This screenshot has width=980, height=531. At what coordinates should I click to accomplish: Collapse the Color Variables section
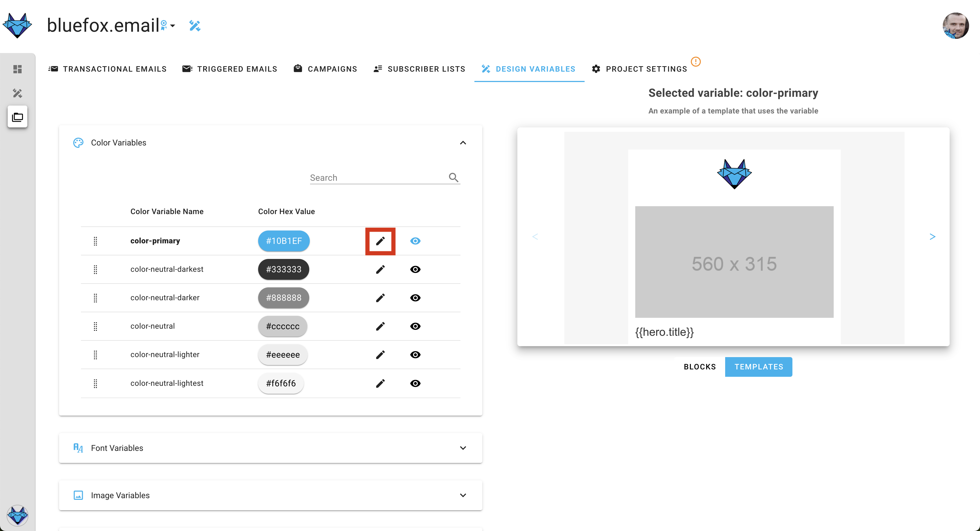(x=463, y=142)
